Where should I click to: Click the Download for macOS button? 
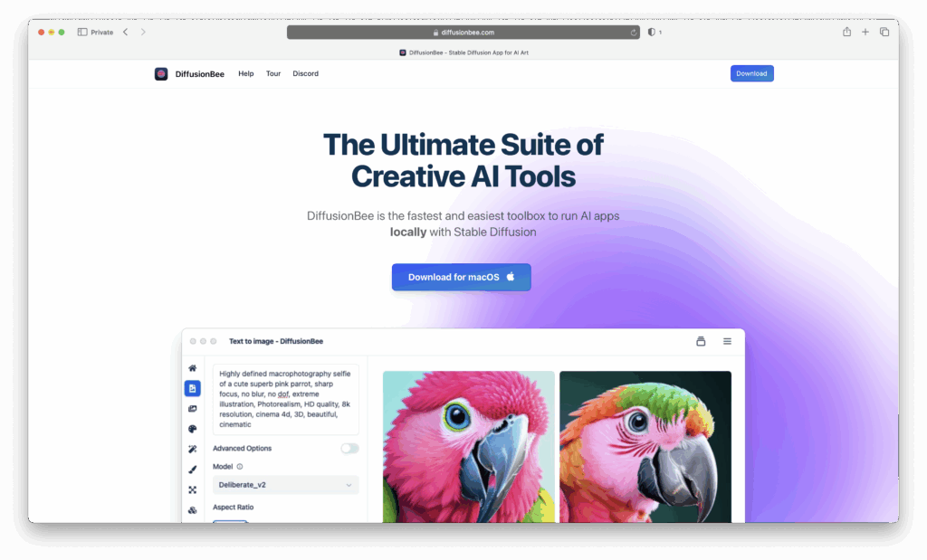click(x=461, y=277)
